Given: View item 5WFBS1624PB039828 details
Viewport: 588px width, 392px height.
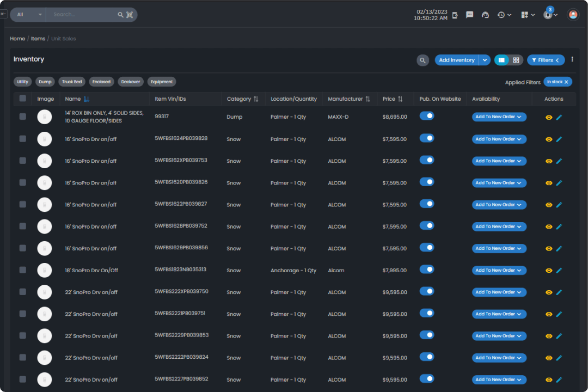Looking at the screenshot, I should pos(549,139).
